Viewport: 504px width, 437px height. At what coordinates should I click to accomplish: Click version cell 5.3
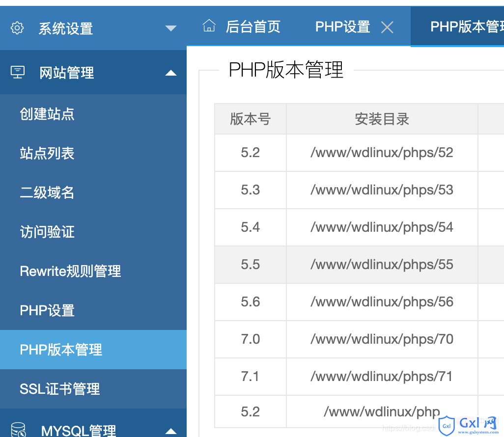251,190
